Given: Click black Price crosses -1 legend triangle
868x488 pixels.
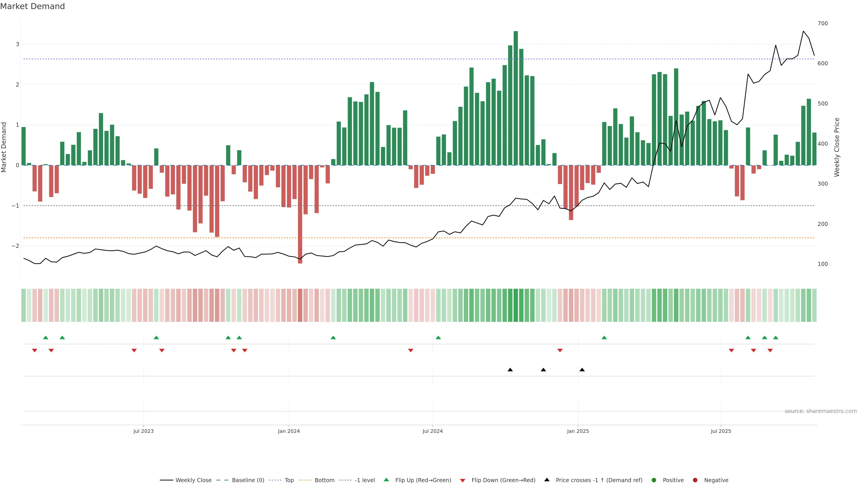Looking at the screenshot, I should tap(547, 480).
